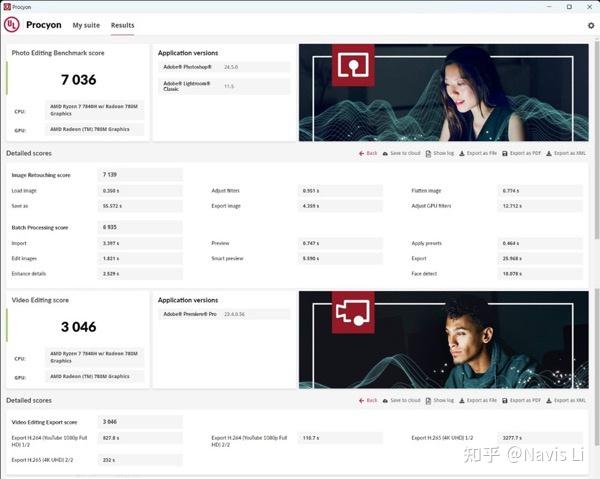The width and height of the screenshot is (600, 479).
Task: Click the Image Retouching score value 7 139
Action: click(140, 174)
